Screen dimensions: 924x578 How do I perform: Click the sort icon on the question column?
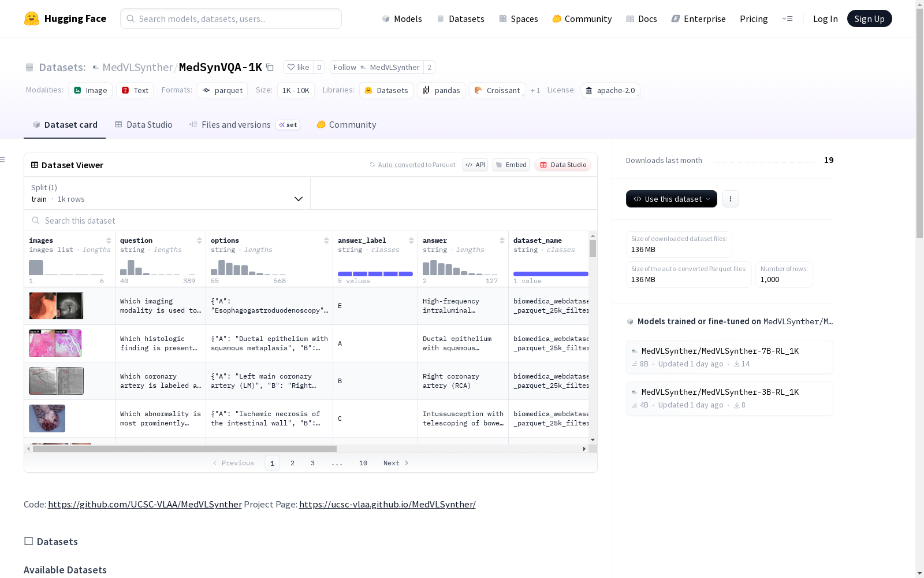click(199, 240)
